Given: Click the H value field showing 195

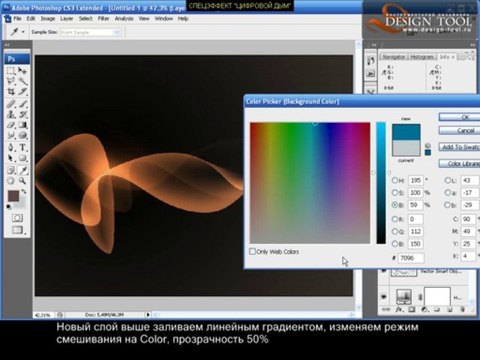Looking at the screenshot, I should pos(415,180).
